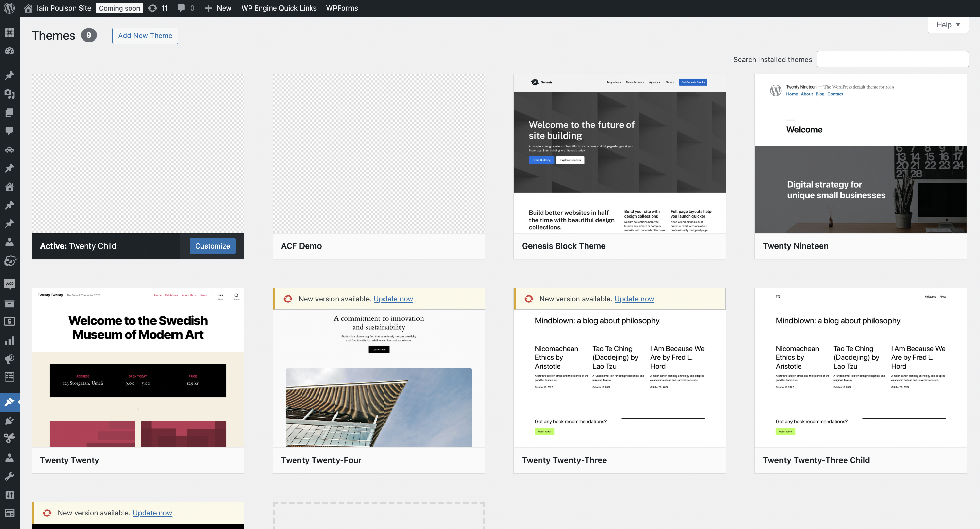The width and height of the screenshot is (980, 529).
Task: Click the Twenty Child active theme preview
Action: point(138,154)
